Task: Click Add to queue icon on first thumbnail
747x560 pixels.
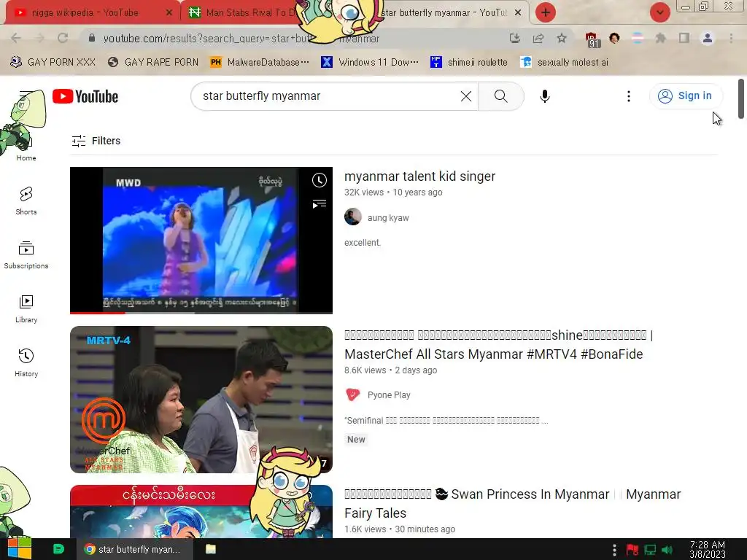Action: pyautogui.click(x=320, y=204)
